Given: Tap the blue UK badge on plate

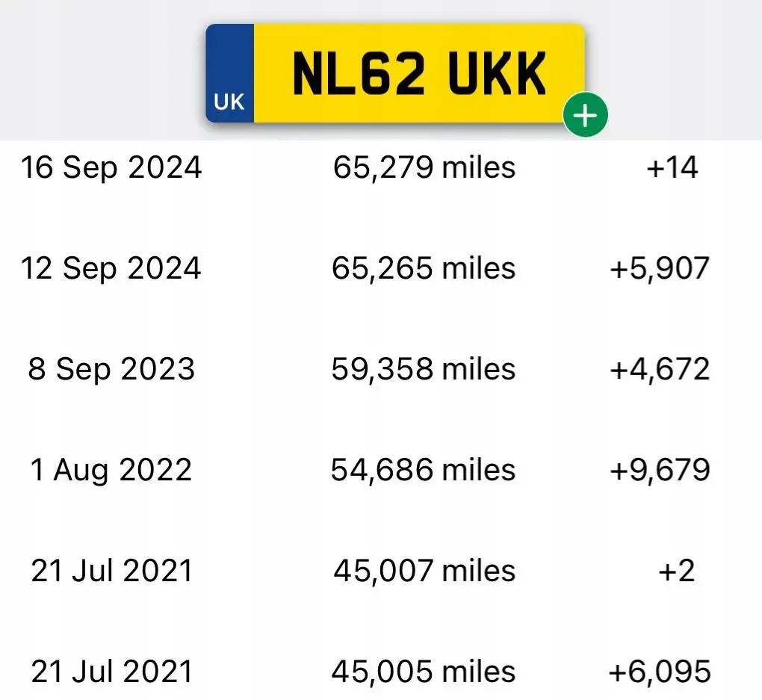Looking at the screenshot, I should point(229,73).
